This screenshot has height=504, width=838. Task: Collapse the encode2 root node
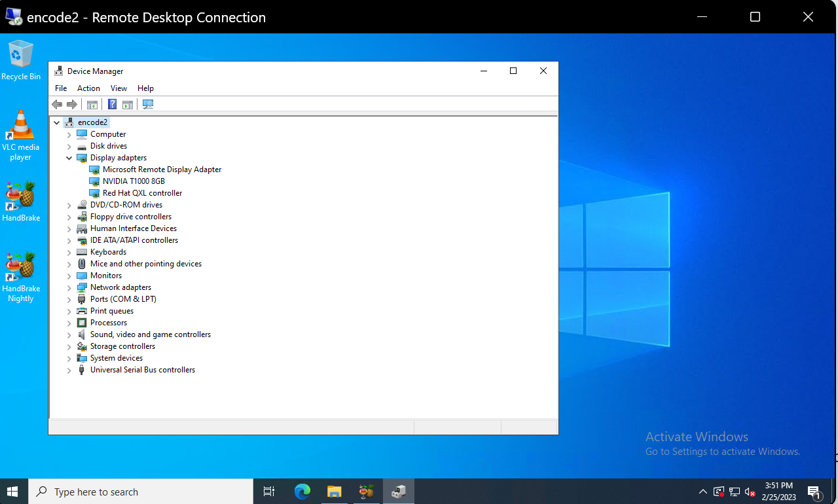click(57, 122)
